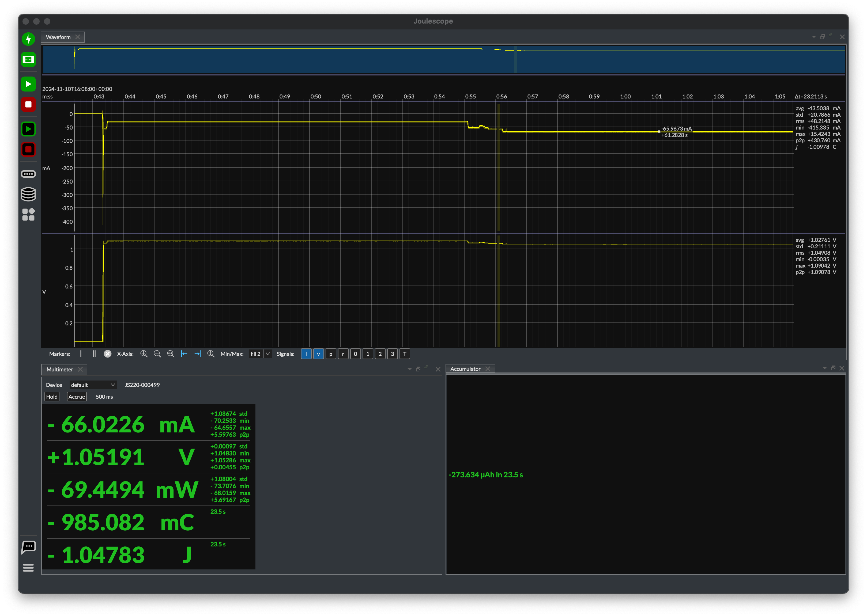Image resolution: width=867 pixels, height=616 pixels.
Task: Toggle the current signal 'i'
Action: (x=306, y=354)
